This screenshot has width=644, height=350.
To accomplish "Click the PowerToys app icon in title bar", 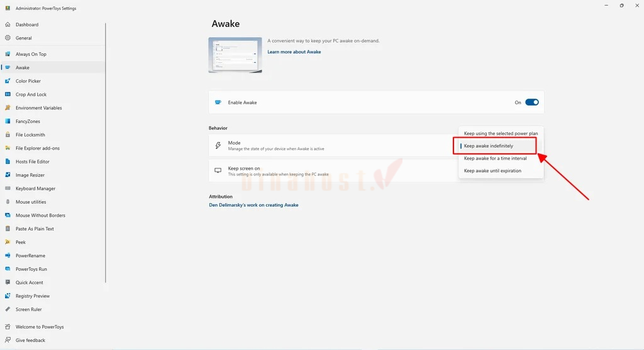I will [x=8, y=8].
